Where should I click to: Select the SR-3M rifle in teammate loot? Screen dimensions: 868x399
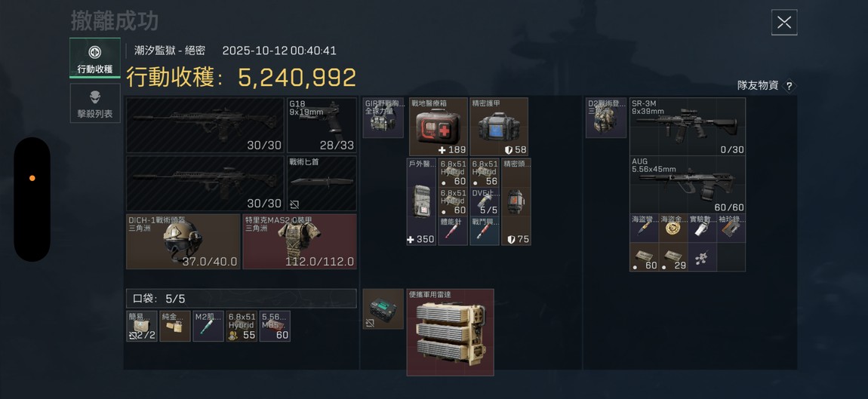(688, 127)
